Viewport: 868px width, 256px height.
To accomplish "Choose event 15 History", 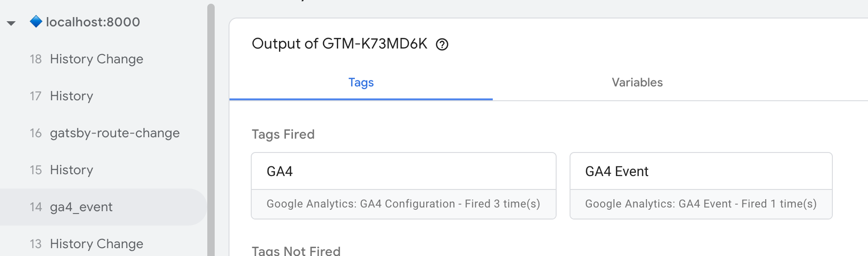I will [x=71, y=170].
